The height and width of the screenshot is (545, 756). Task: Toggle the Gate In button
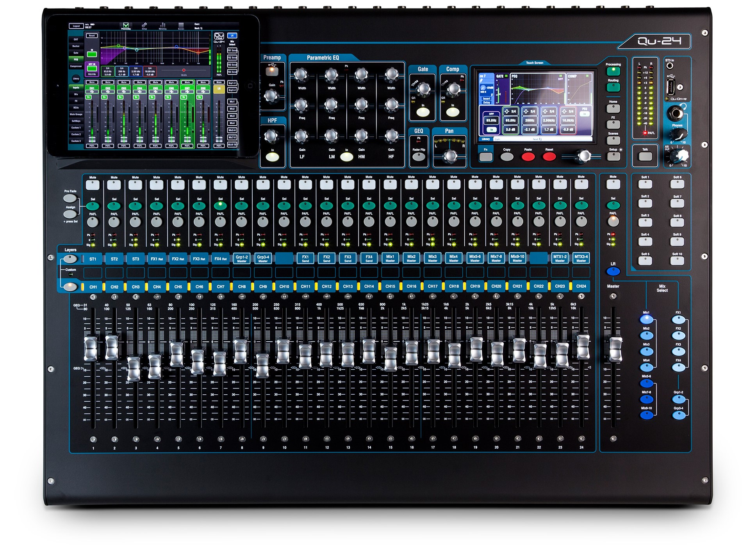(x=423, y=112)
